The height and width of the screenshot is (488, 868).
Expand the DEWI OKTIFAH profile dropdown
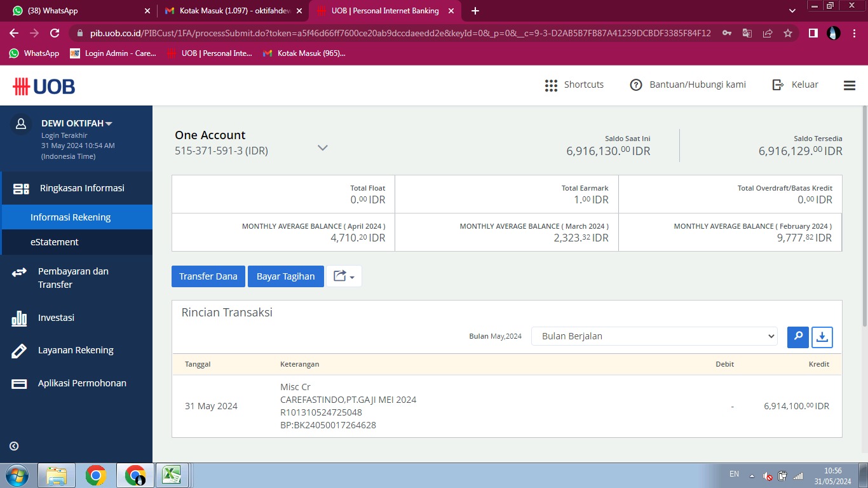click(x=77, y=123)
